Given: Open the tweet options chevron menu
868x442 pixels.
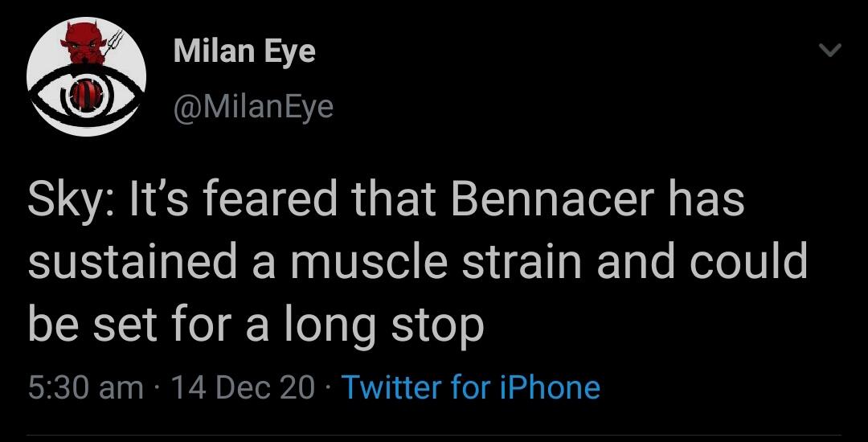Looking at the screenshot, I should tap(829, 51).
